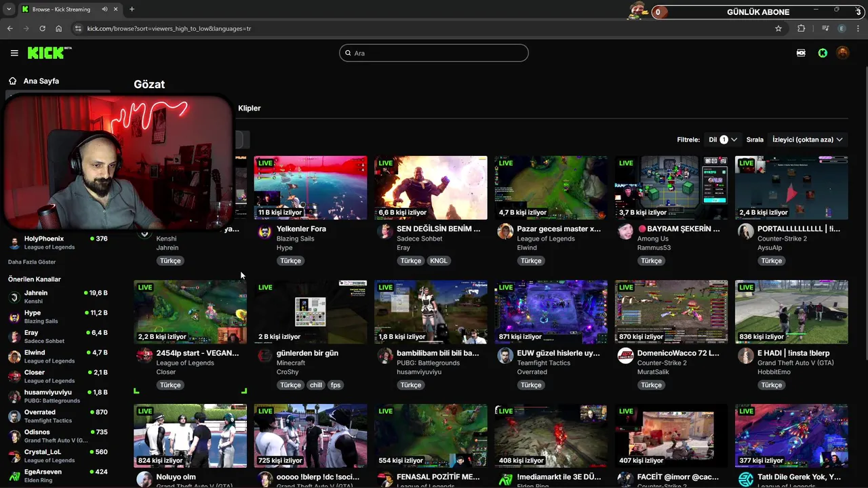
Task: Open the PORTALLLLLLLLL Counter-Strike 2 thumbnail
Action: 791,188
